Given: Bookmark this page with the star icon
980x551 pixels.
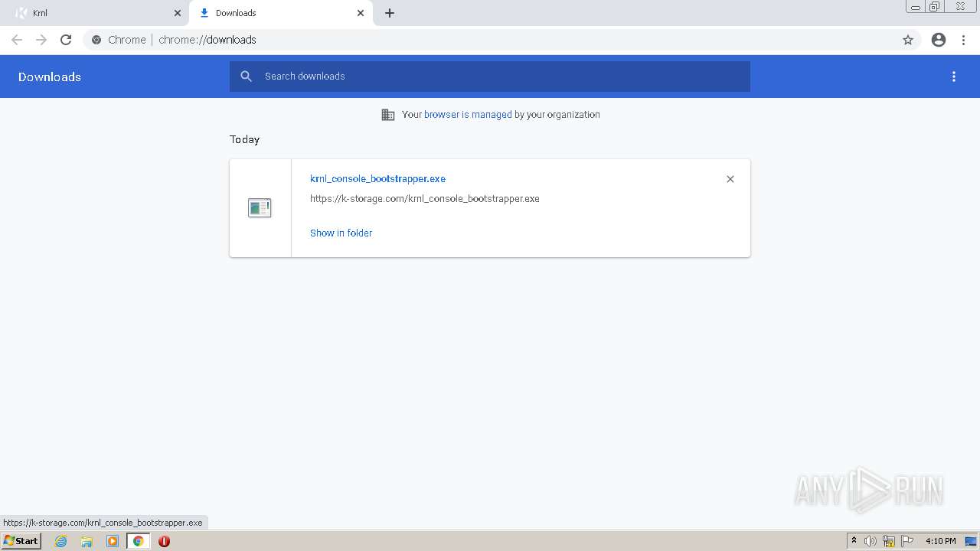Looking at the screenshot, I should pyautogui.click(x=908, y=40).
